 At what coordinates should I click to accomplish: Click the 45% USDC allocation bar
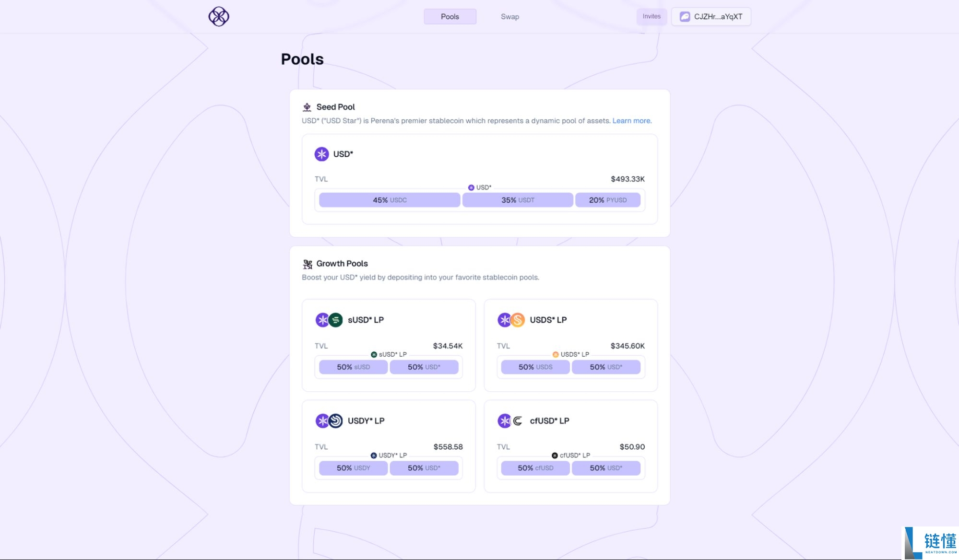click(390, 200)
